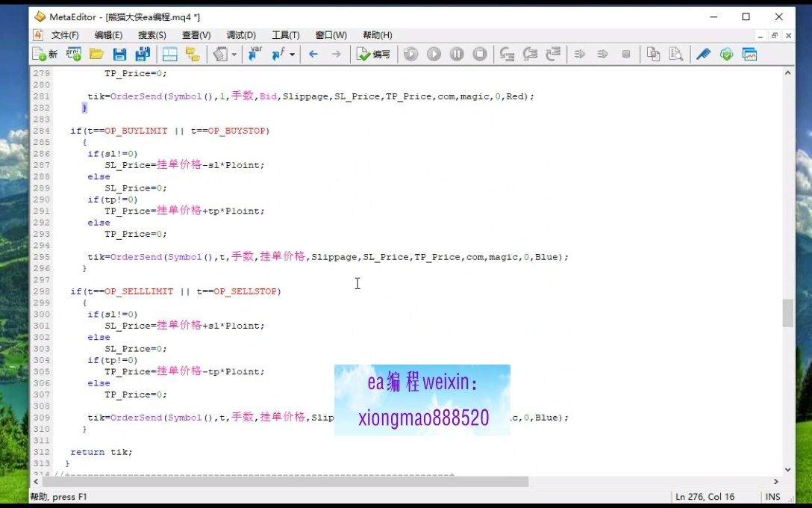Create a new file with 新 icon
812x508 pixels.
(x=45, y=53)
